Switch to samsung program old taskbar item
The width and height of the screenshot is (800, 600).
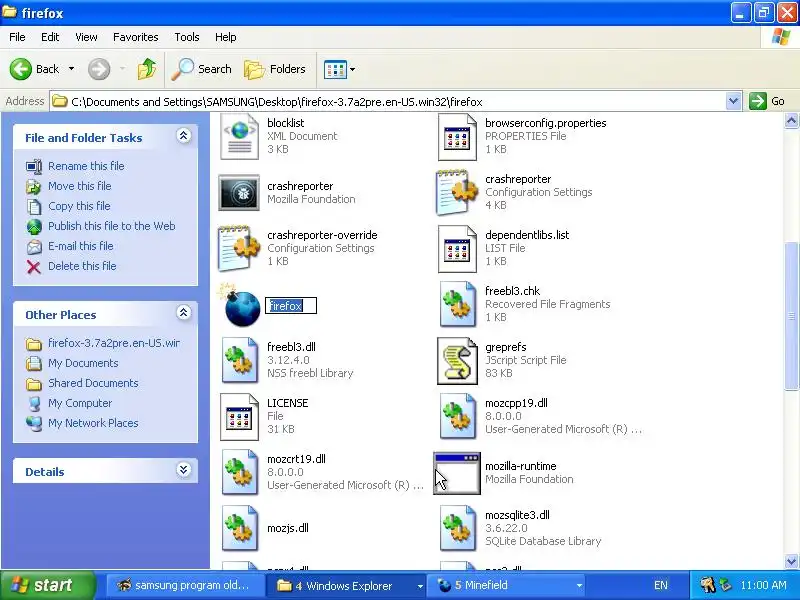(185, 586)
